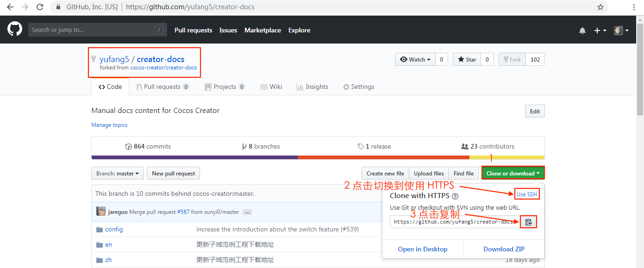Viewport: 644px width, 268px height.
Task: Open the plus create-new dropdown
Action: click(x=600, y=31)
